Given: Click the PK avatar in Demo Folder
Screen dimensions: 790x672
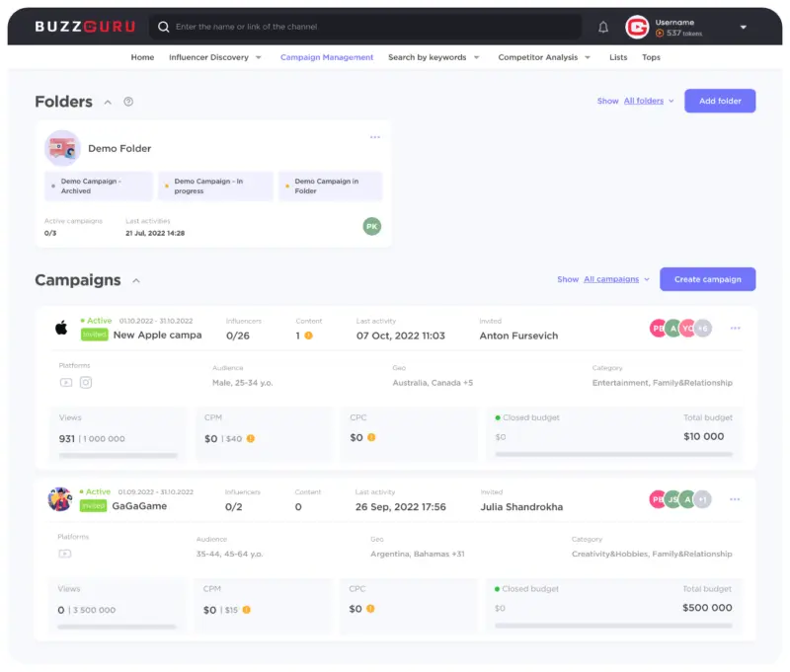Looking at the screenshot, I should tap(371, 226).
